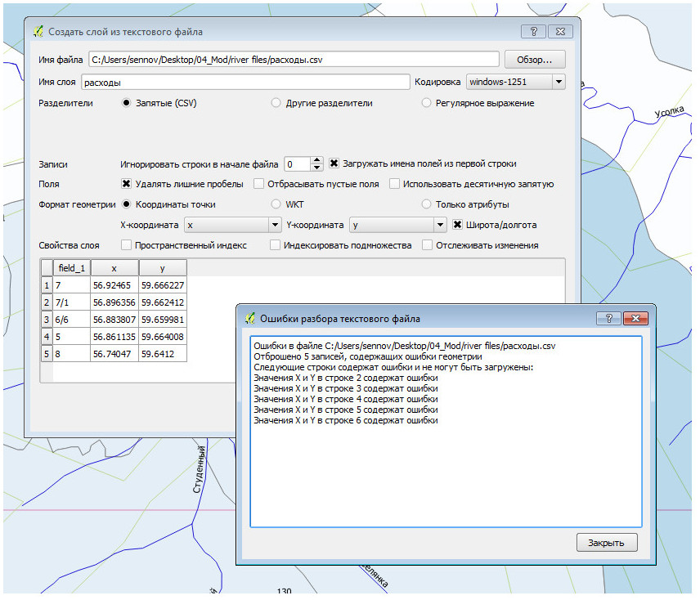Close the text file parsing errors dialog
The width and height of the screenshot is (700, 600).
point(606,542)
